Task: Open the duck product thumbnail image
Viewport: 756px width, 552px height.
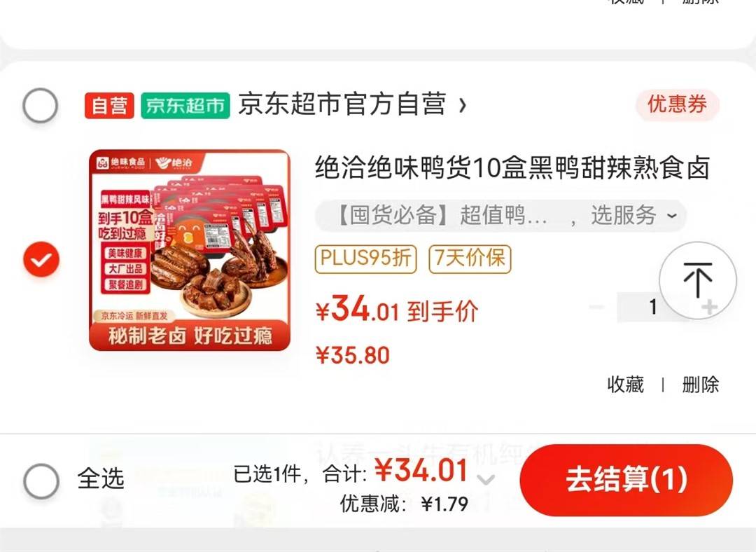Action: coord(190,250)
